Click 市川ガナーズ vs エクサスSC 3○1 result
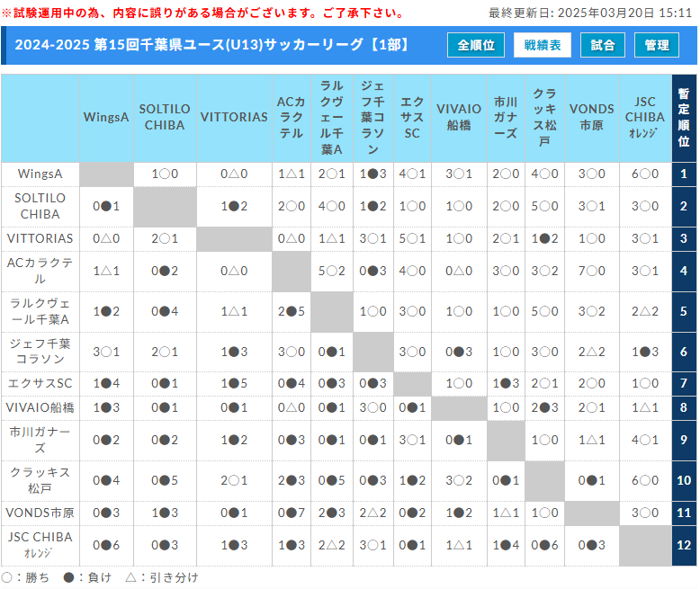This screenshot has width=700, height=589. [412, 440]
